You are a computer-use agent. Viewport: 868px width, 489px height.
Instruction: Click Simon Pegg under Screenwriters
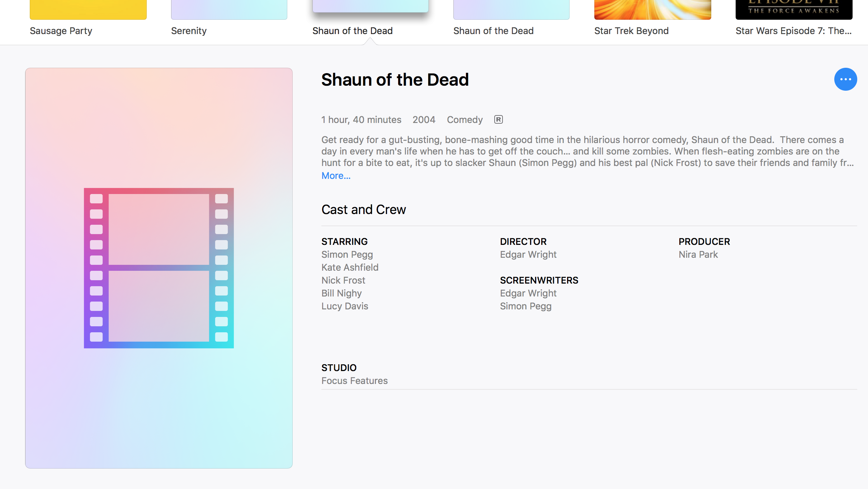click(525, 306)
